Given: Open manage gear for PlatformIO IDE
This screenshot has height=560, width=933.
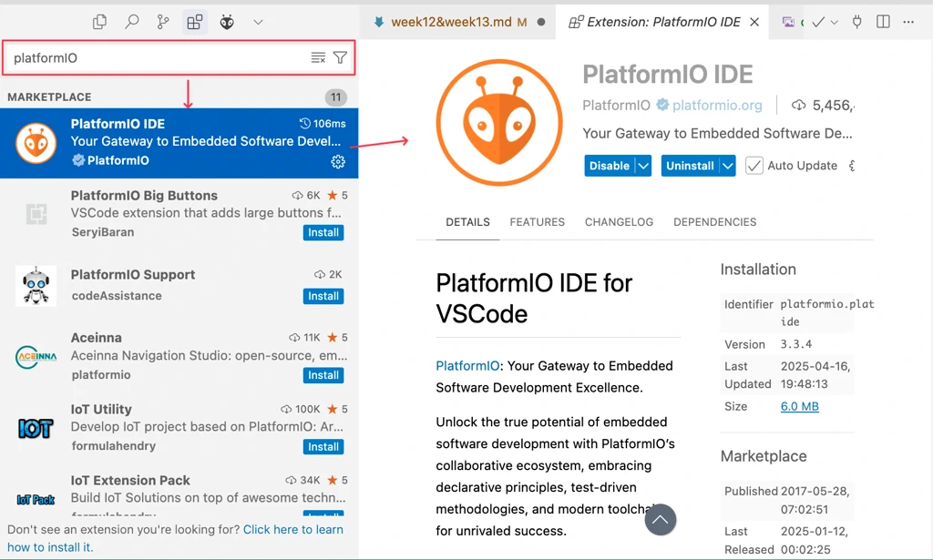Looking at the screenshot, I should (x=338, y=162).
